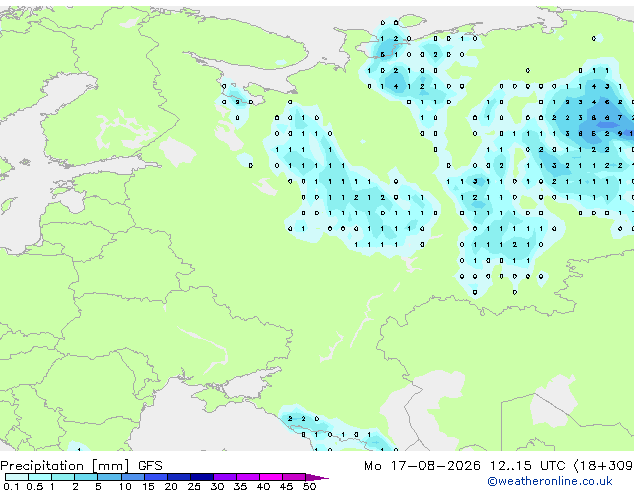Click the "45" legend scale label
This screenshot has width=634, height=490.
pyautogui.click(x=286, y=486)
